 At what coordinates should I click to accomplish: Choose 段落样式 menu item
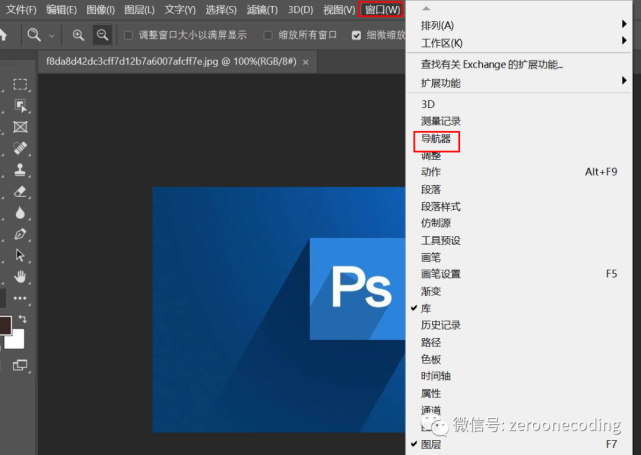coord(519,206)
